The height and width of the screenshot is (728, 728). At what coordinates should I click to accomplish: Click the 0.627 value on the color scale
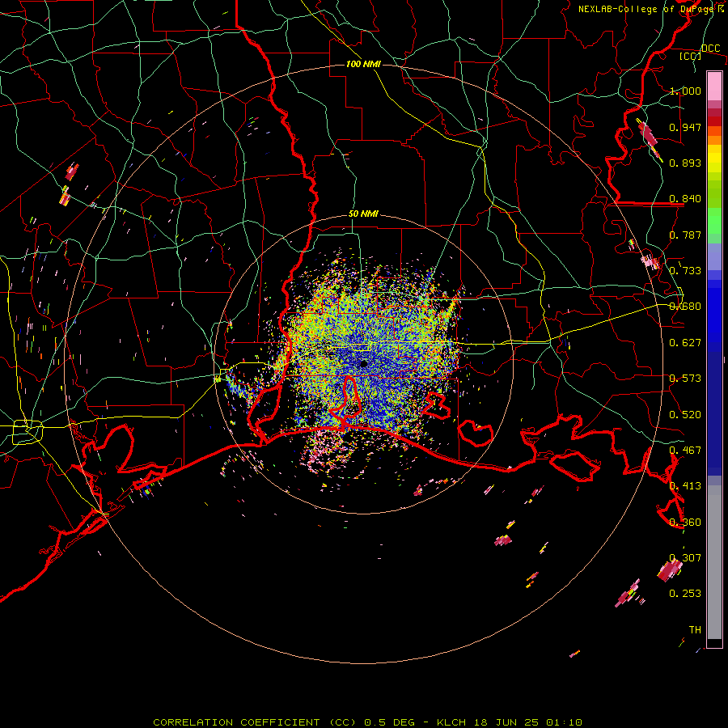(x=685, y=343)
